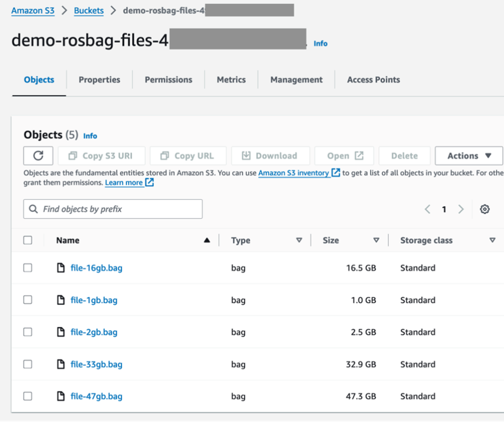This screenshot has height=424, width=504.
Task: Click the Copy URL button
Action: pyautogui.click(x=188, y=156)
